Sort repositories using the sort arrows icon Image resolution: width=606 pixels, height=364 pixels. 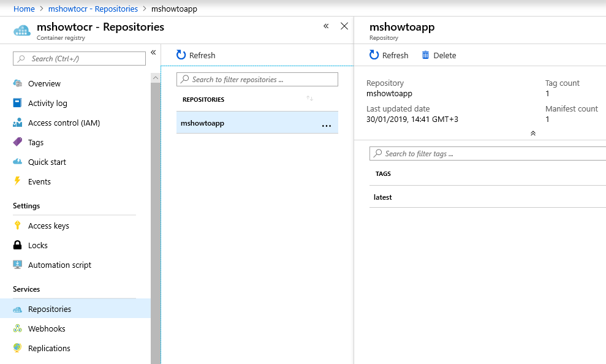click(309, 99)
